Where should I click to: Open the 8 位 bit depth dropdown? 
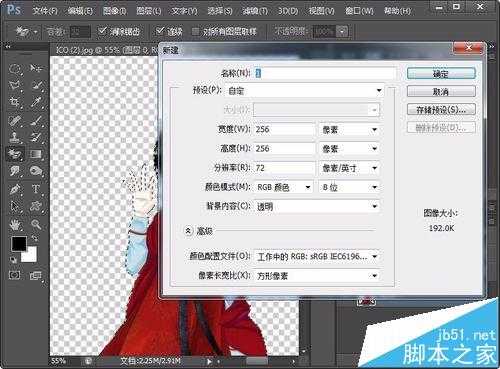pos(349,187)
